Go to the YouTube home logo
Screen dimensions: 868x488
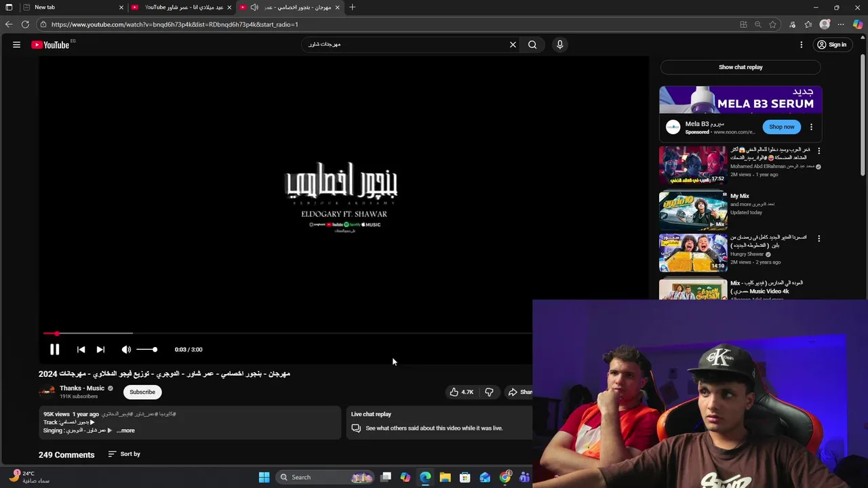pyautogui.click(x=50, y=45)
